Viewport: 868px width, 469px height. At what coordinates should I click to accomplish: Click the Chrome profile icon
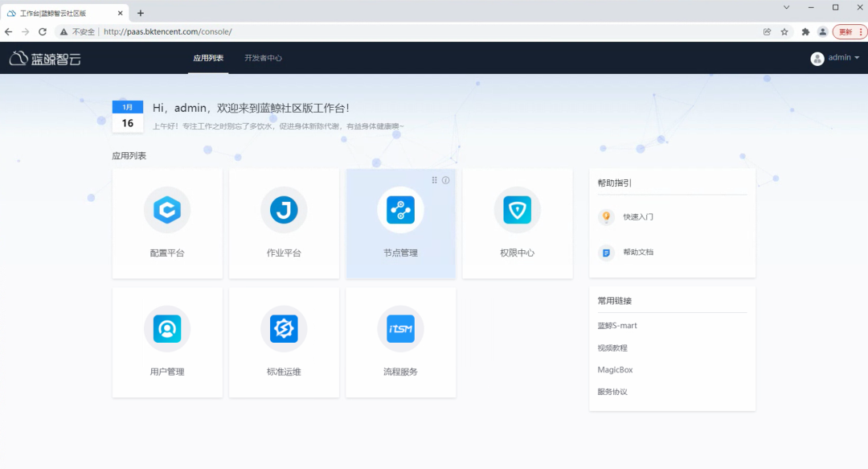pos(823,31)
